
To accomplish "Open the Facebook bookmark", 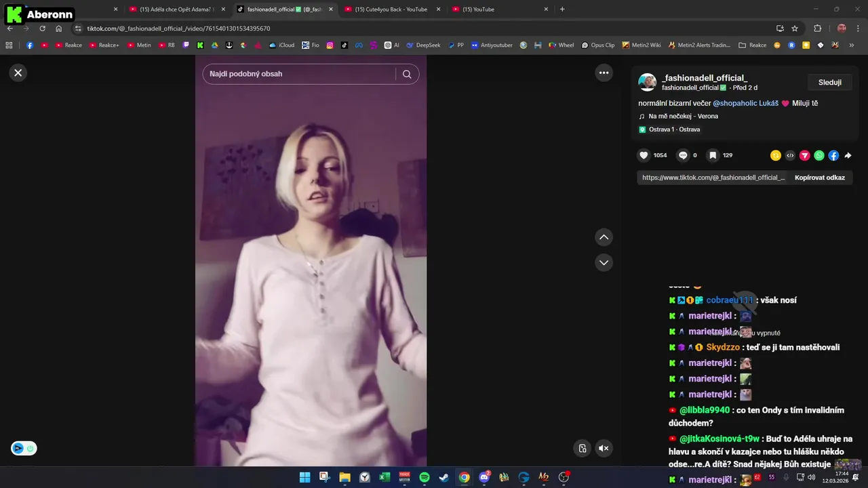I will pyautogui.click(x=30, y=45).
